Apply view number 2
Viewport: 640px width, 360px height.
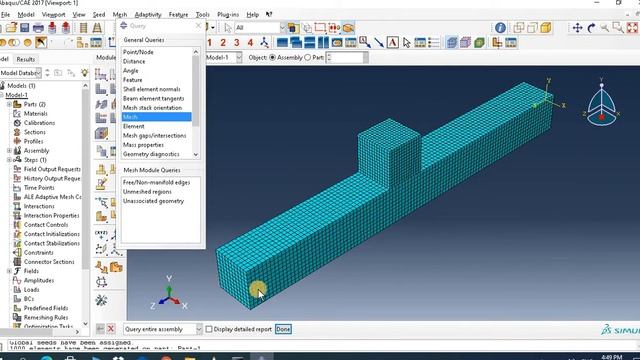click(x=223, y=42)
